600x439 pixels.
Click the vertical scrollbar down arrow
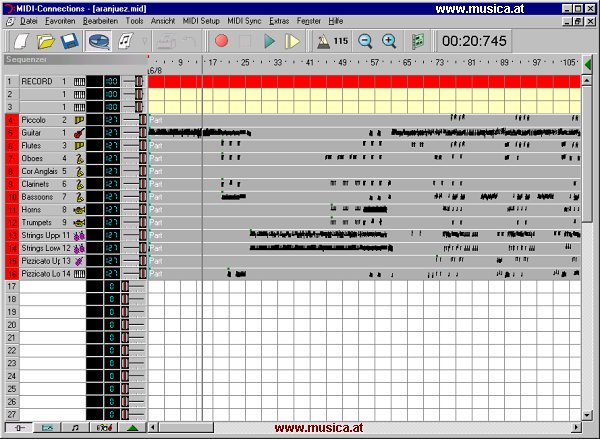(587, 415)
